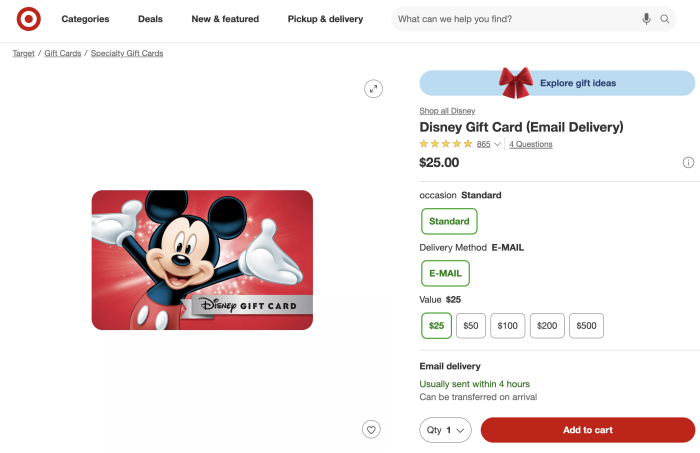Viewport: 700px width, 453px height.
Task: Expand the 865 ratings chevron
Action: [498, 144]
